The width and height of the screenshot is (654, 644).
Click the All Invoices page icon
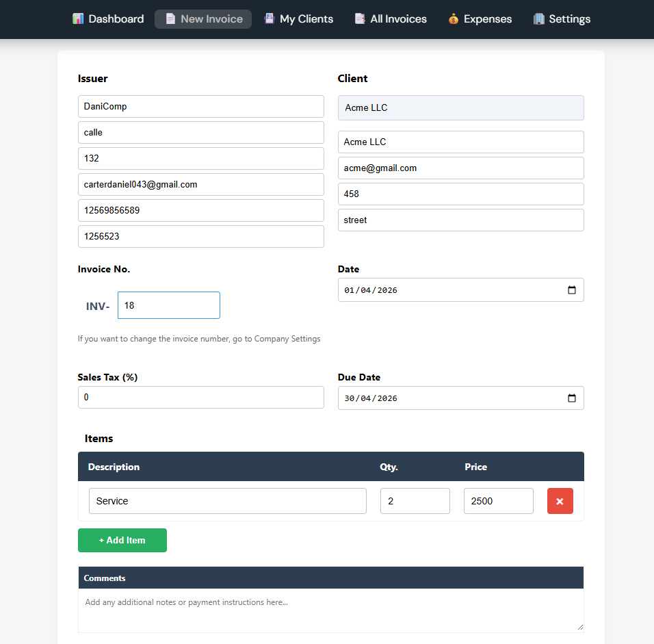360,18
